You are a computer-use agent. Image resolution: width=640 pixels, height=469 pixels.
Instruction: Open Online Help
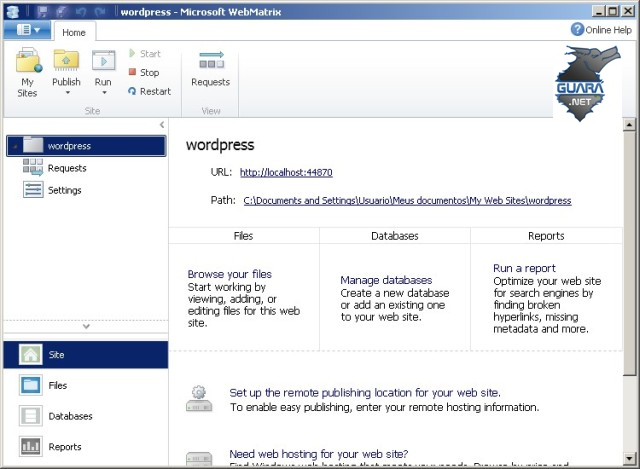(x=601, y=30)
